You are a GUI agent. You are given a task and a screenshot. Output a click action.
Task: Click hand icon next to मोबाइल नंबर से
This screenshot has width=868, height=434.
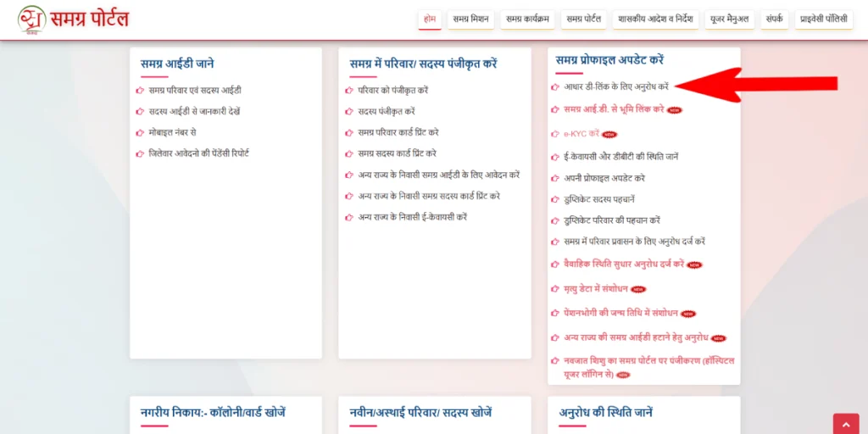(x=140, y=133)
